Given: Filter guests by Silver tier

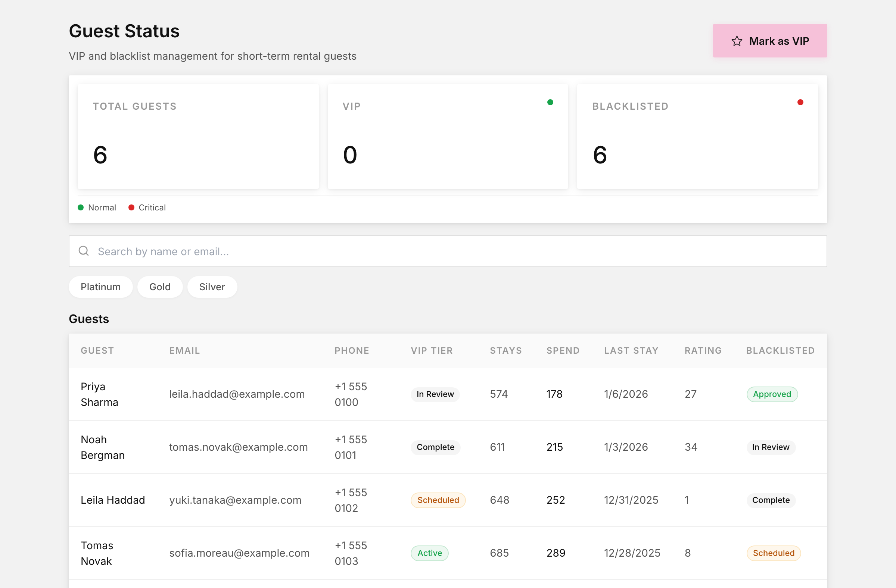Looking at the screenshot, I should (212, 287).
